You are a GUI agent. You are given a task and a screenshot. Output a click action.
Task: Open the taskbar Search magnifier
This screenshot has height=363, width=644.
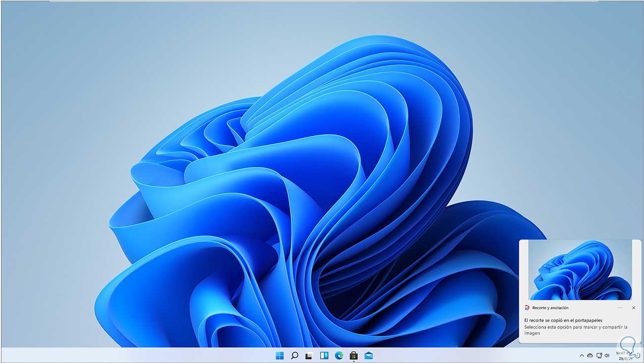294,356
